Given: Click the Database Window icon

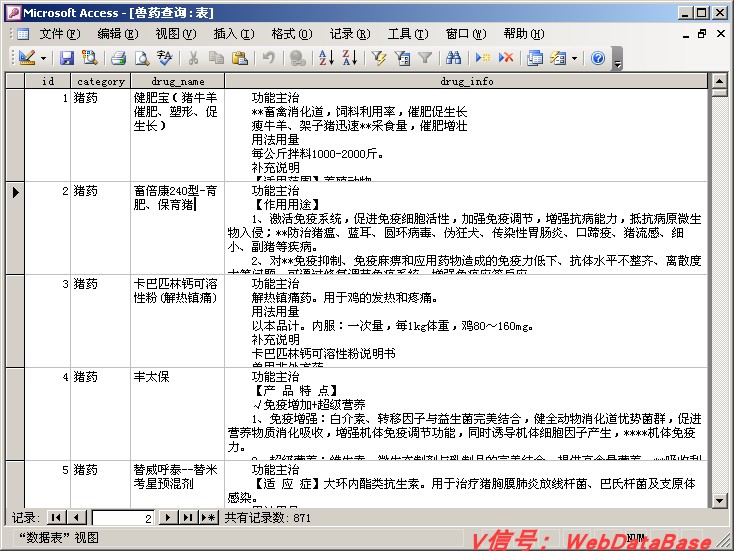Looking at the screenshot, I should [x=535, y=58].
